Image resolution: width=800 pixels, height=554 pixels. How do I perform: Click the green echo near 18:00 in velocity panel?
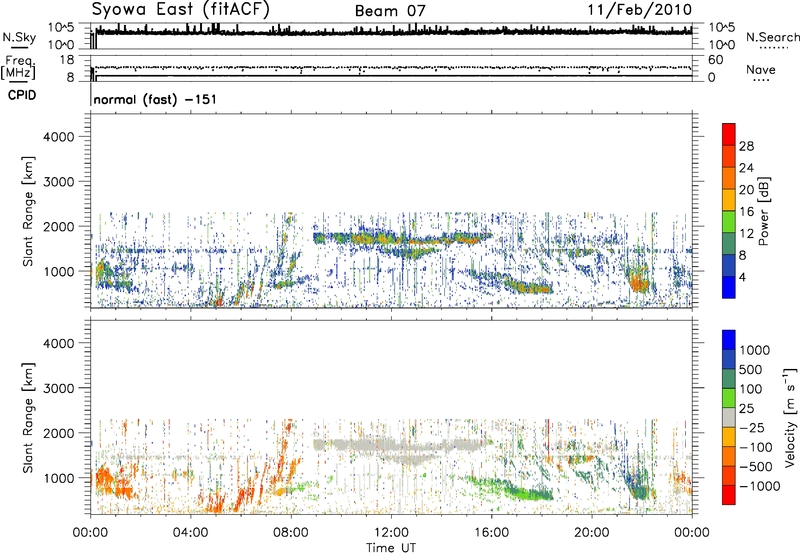[531, 493]
